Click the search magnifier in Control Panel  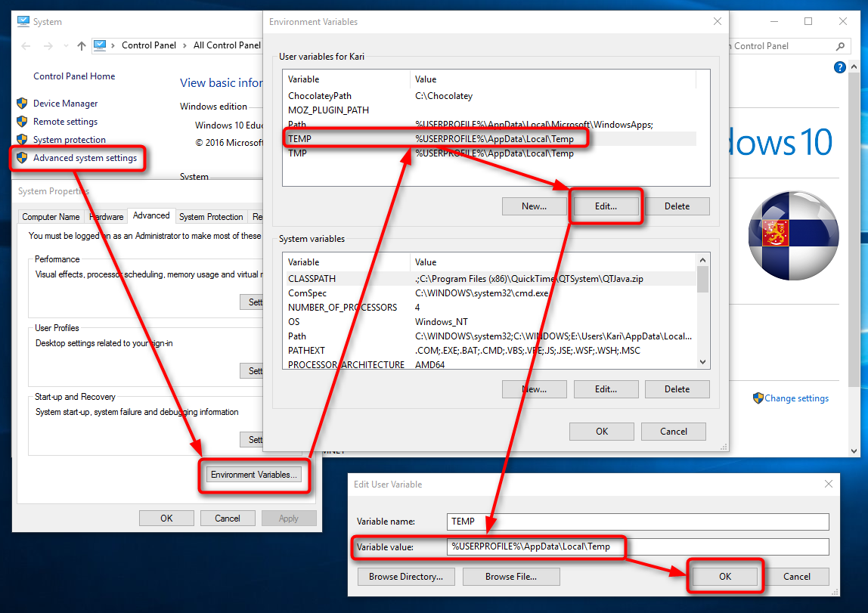(840, 46)
